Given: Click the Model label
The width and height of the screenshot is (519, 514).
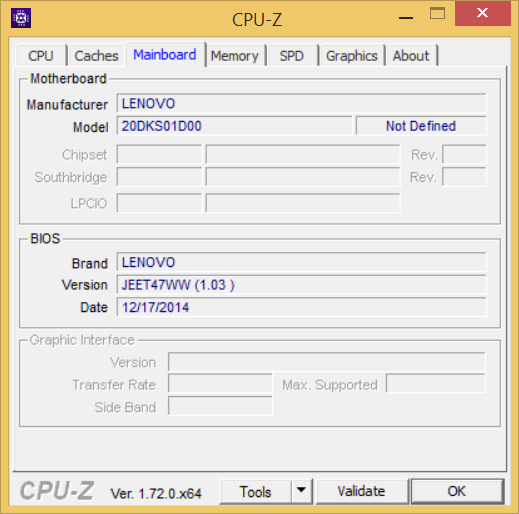Looking at the screenshot, I should point(91,127).
